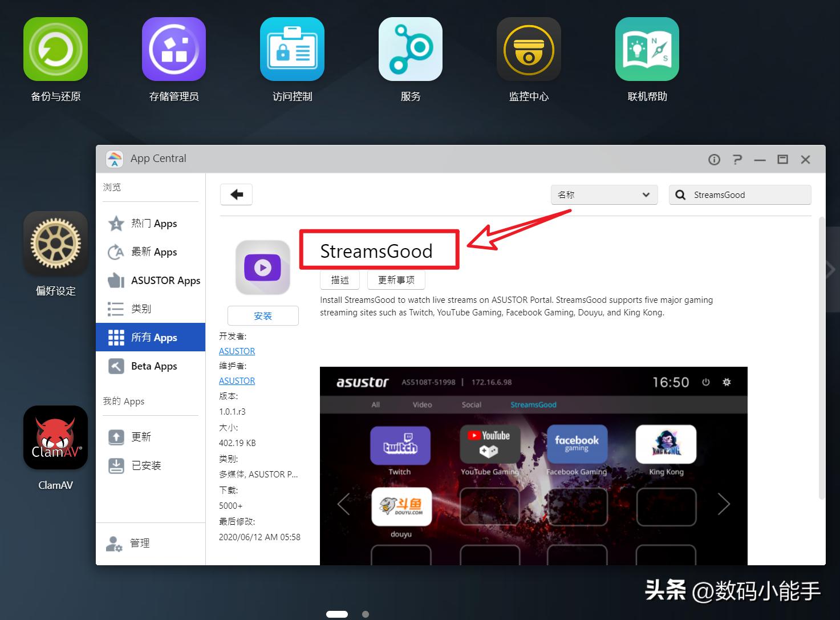Launch the 访问控制 app

[x=292, y=49]
